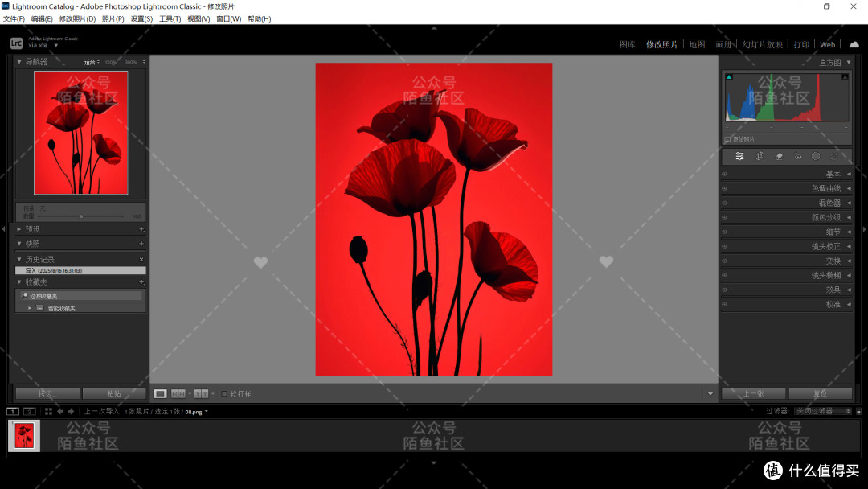Viewport: 868px width, 489px height.
Task: Open toolbar options dropdown arrow
Action: click(710, 394)
